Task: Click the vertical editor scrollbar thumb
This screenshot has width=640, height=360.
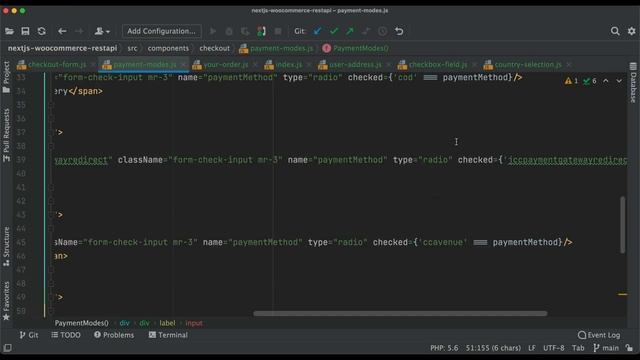Action: pyautogui.click(x=622, y=225)
